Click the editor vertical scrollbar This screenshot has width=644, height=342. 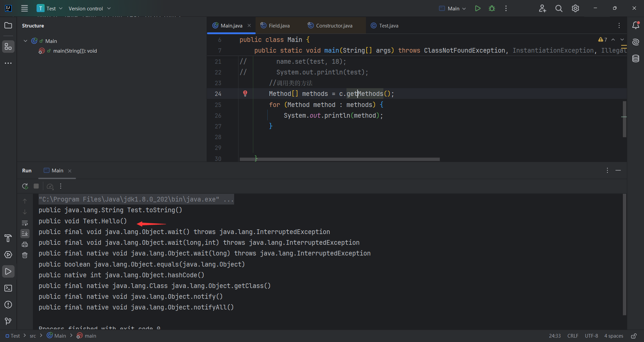625,119
